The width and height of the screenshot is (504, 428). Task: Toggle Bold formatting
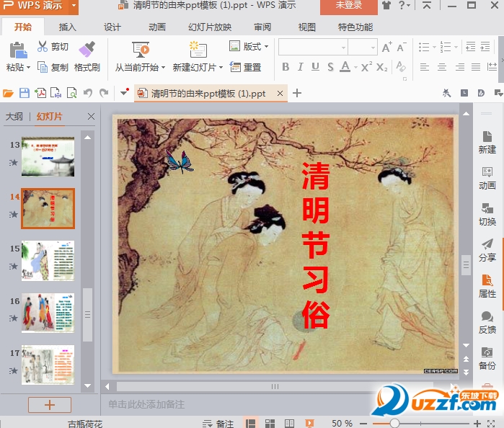click(286, 67)
